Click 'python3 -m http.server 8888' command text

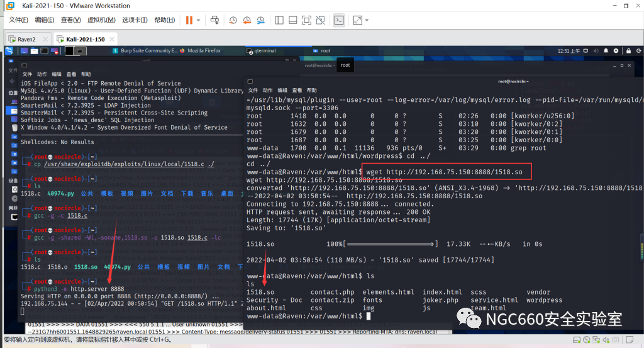pyautogui.click(x=79, y=289)
